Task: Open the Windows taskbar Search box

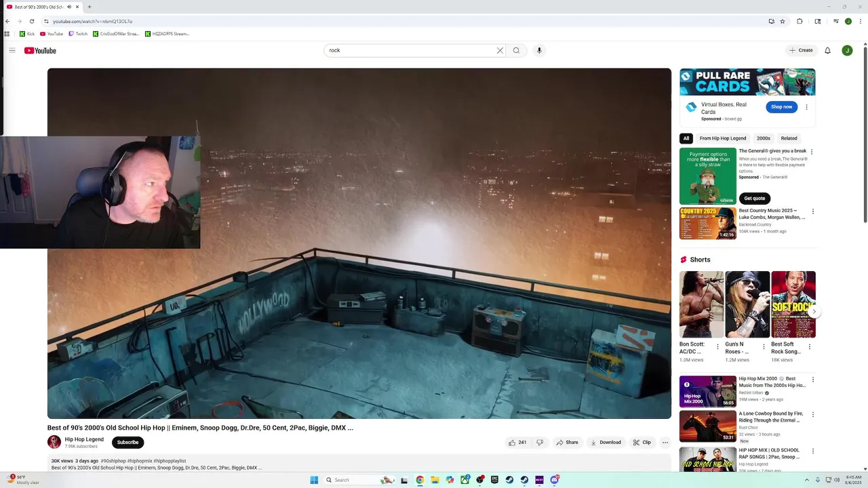Action: (x=357, y=480)
